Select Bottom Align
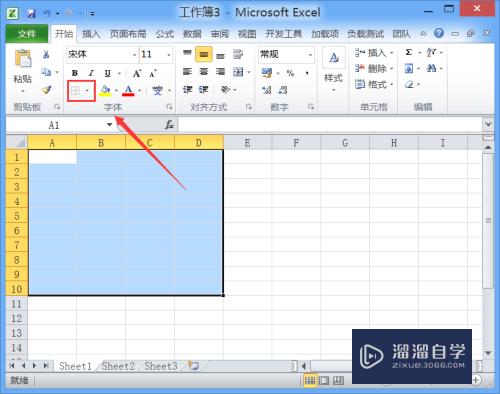This screenshot has width=500, height=394. pyautogui.click(x=220, y=55)
